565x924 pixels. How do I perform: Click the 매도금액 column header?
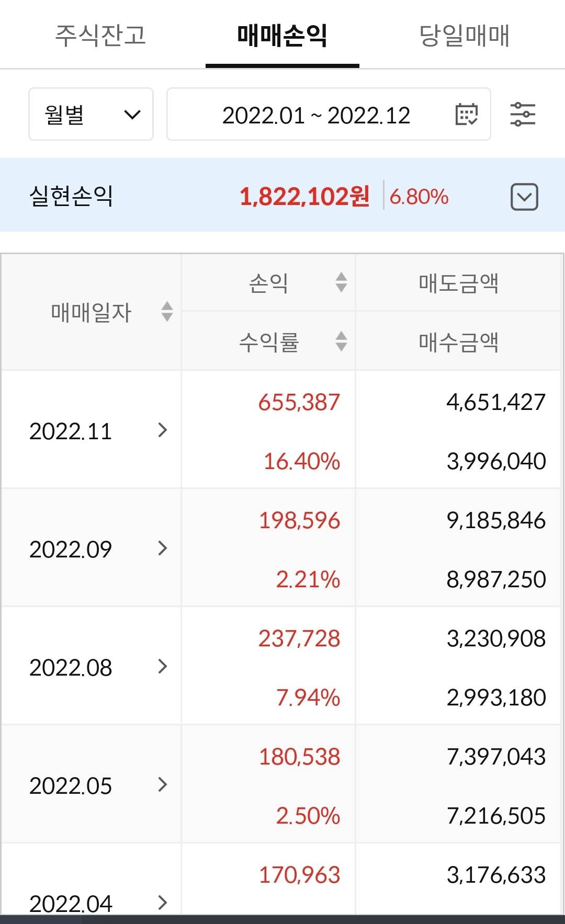click(458, 283)
